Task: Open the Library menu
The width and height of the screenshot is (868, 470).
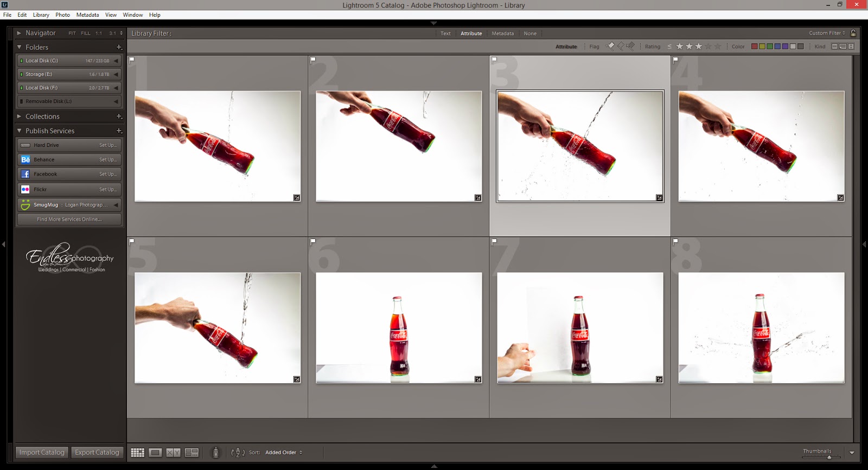Action: pyautogui.click(x=41, y=15)
